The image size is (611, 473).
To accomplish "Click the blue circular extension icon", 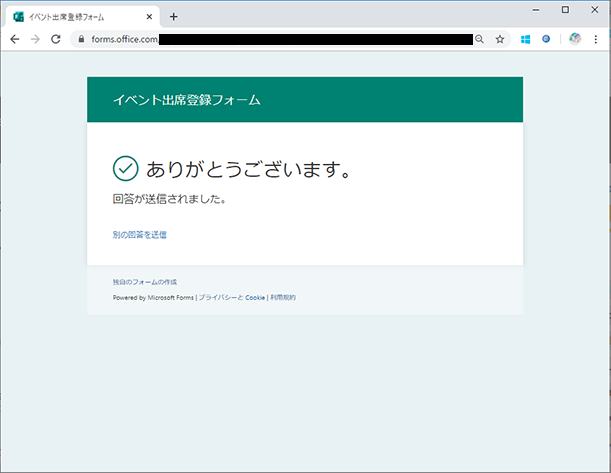I will (546, 39).
